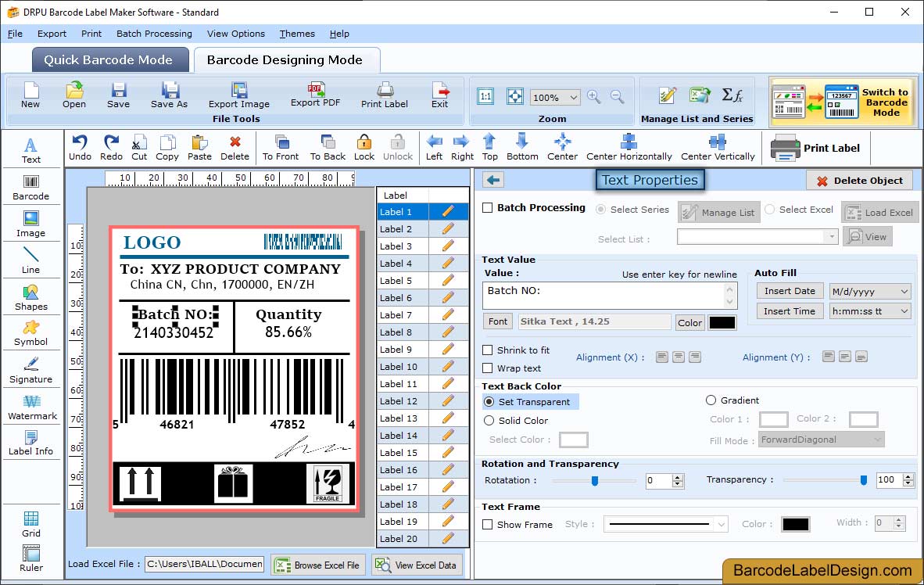Image resolution: width=924 pixels, height=585 pixels.
Task: Select the Text tool in sidebar
Action: [x=30, y=150]
